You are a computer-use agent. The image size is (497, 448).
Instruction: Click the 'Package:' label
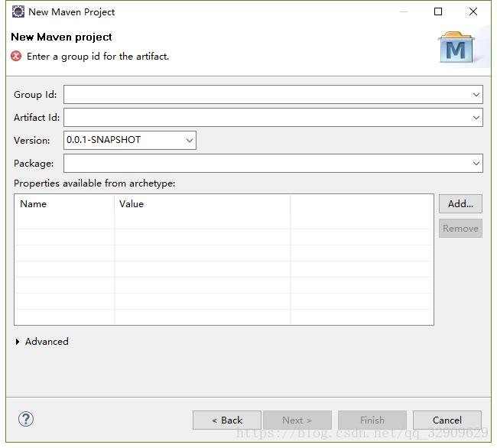34,164
